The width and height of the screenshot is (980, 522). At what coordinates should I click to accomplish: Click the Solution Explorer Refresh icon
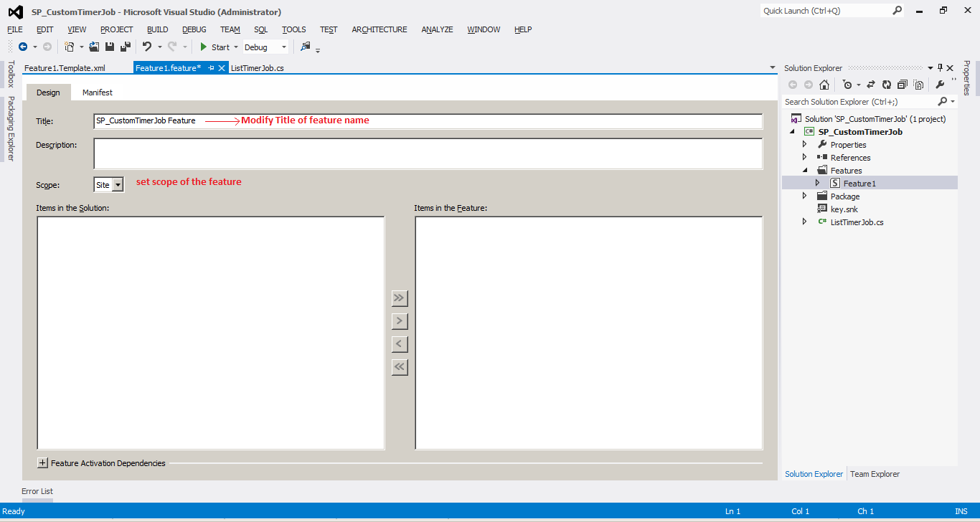coord(887,85)
